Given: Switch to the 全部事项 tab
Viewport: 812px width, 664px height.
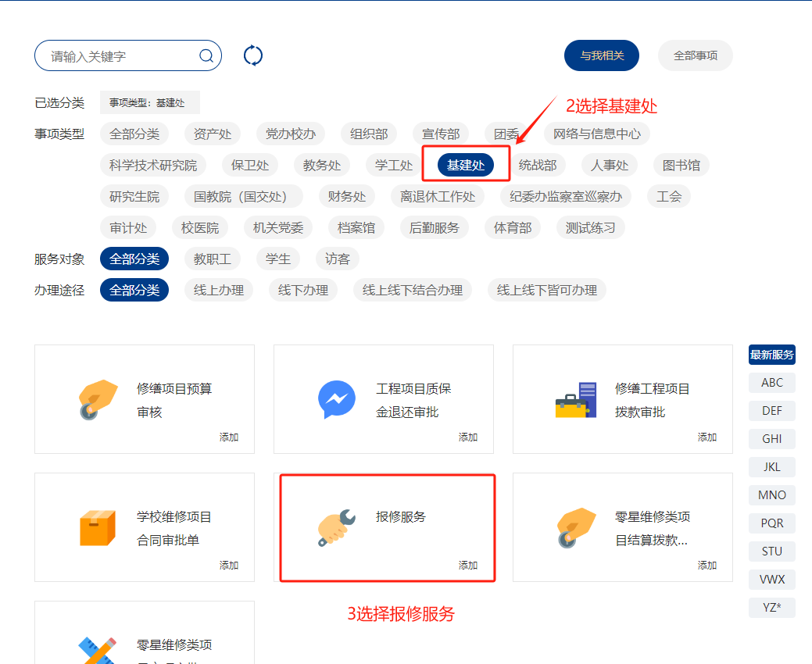Looking at the screenshot, I should pos(696,55).
